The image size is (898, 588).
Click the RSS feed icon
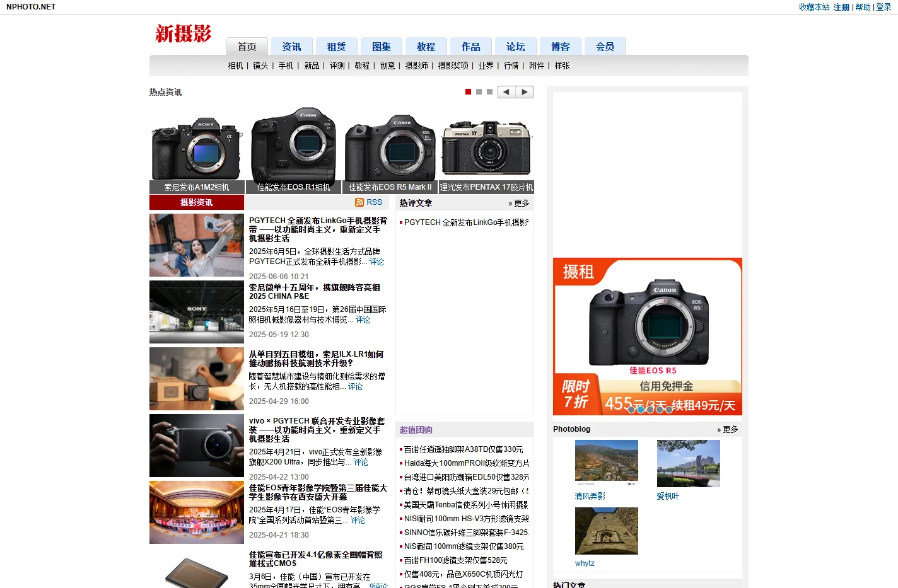point(359,202)
